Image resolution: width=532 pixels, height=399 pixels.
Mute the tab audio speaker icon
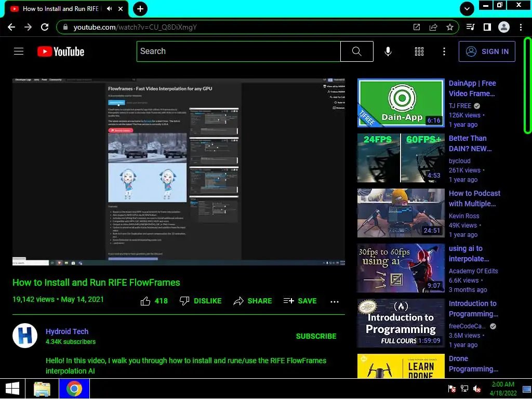(109, 9)
